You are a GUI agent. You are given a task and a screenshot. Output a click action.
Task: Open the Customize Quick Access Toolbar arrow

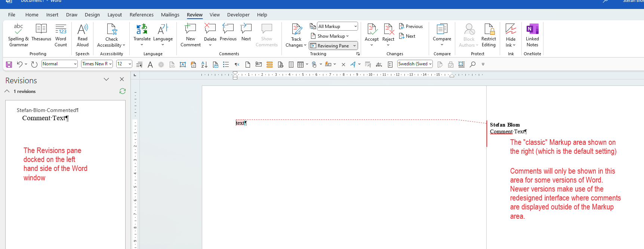[483, 64]
